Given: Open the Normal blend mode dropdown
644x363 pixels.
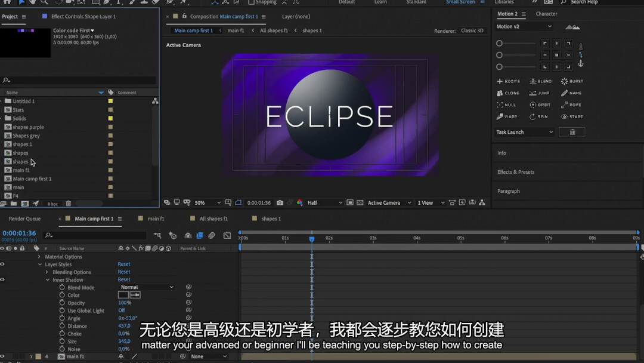Looking at the screenshot, I should [x=147, y=287].
